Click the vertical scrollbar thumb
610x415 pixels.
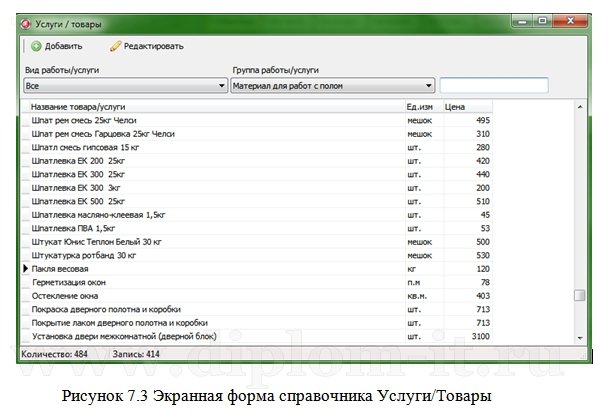pyautogui.click(x=580, y=295)
